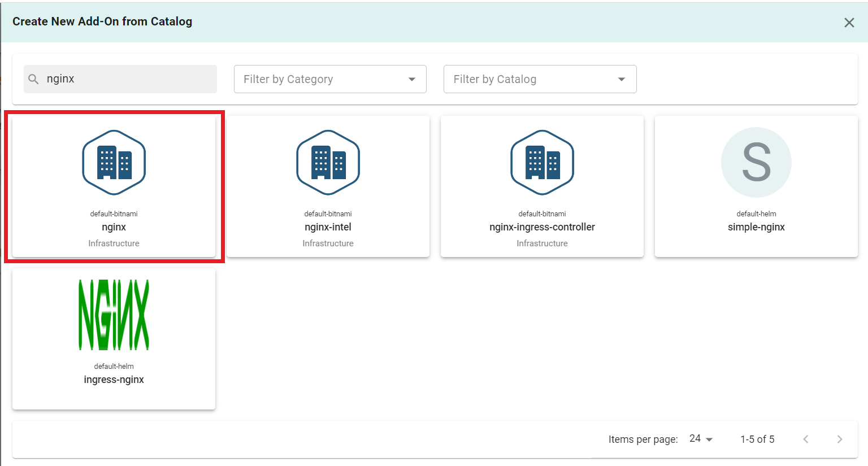Select the nginx-intel card title

click(328, 227)
